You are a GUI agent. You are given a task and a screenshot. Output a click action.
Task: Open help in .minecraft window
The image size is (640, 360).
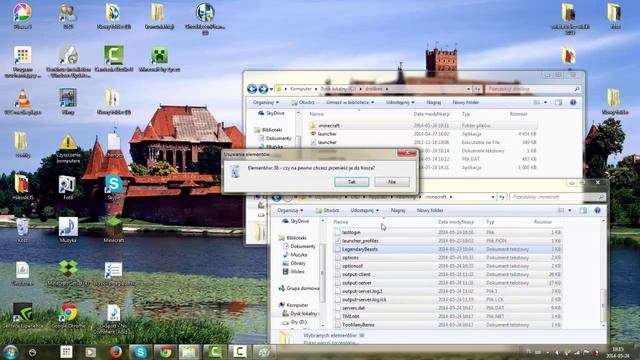point(598,211)
